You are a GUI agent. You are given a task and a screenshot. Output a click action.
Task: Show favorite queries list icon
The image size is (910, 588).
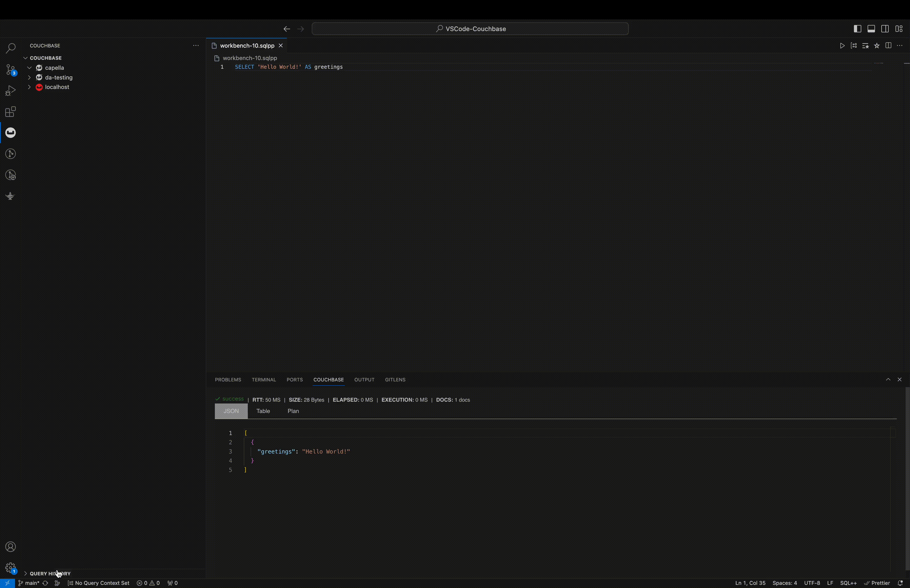point(865,46)
